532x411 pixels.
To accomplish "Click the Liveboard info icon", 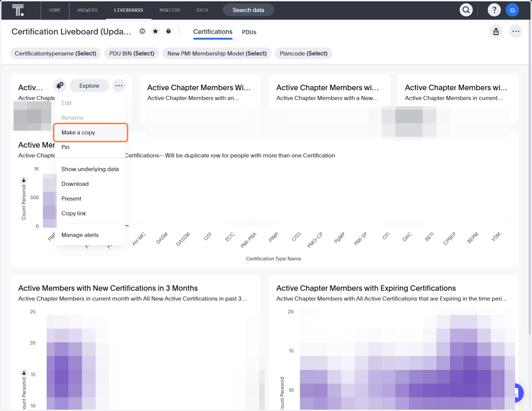I will 142,32.
